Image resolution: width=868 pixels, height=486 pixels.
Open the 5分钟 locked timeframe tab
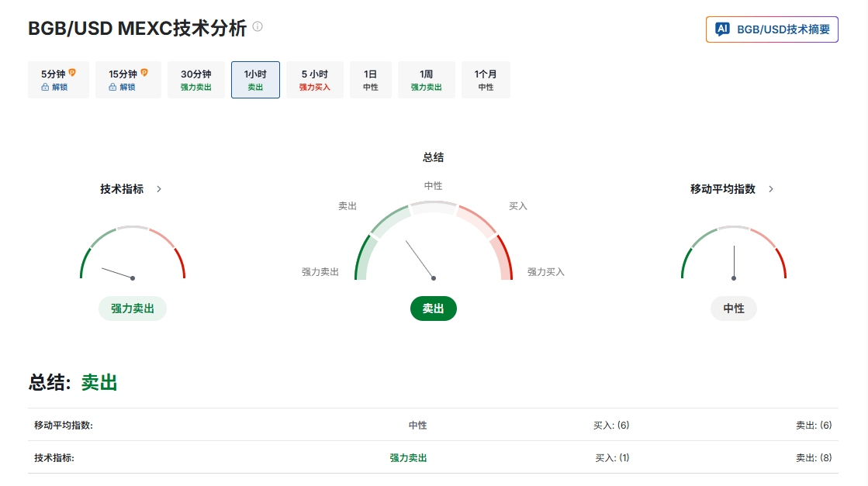coord(58,80)
